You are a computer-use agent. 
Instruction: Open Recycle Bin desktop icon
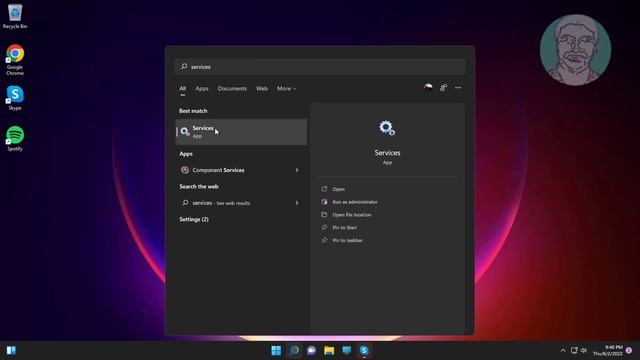point(15,17)
